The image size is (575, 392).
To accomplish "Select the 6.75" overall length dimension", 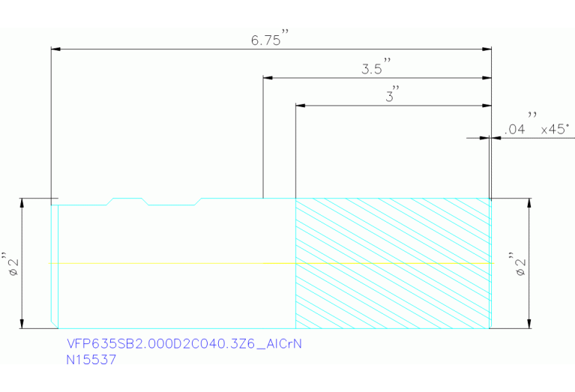I will pyautogui.click(x=270, y=38).
